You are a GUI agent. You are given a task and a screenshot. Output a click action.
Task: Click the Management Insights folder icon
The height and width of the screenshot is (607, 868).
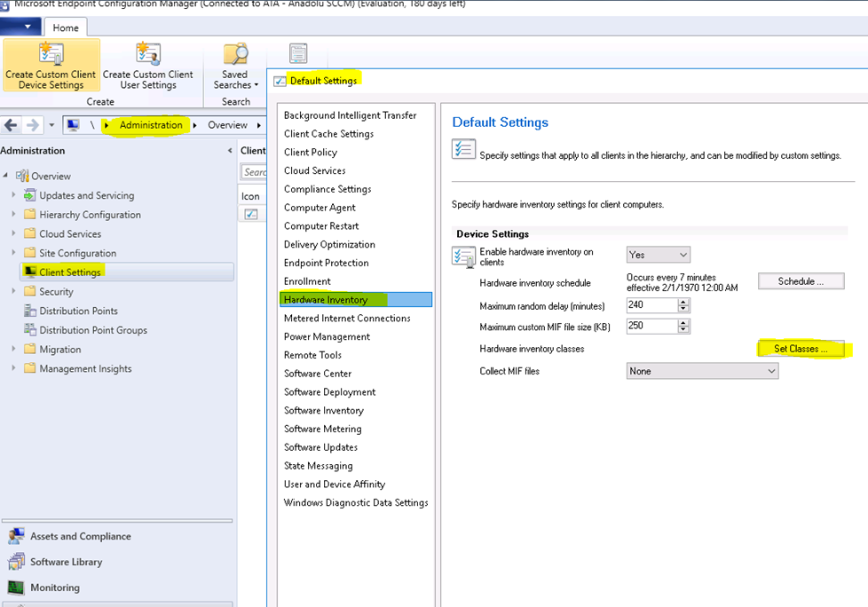[x=30, y=368]
